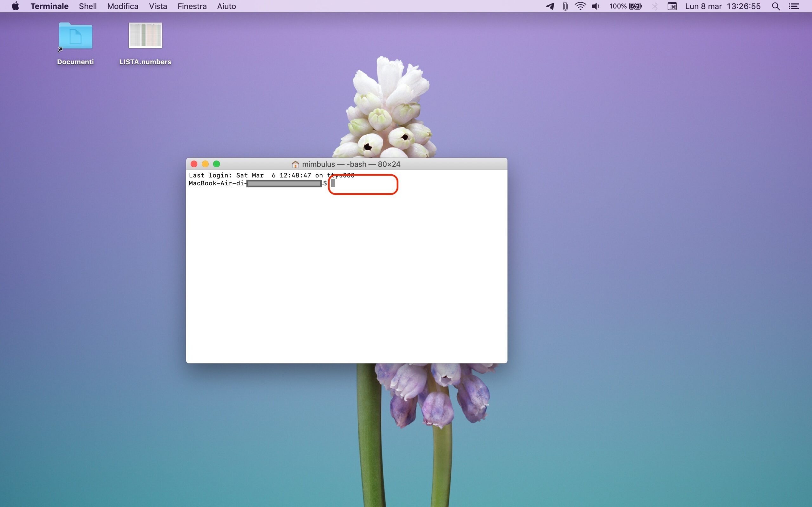This screenshot has height=507, width=812.
Task: Click the paperclip menu bar icon
Action: [565, 6]
